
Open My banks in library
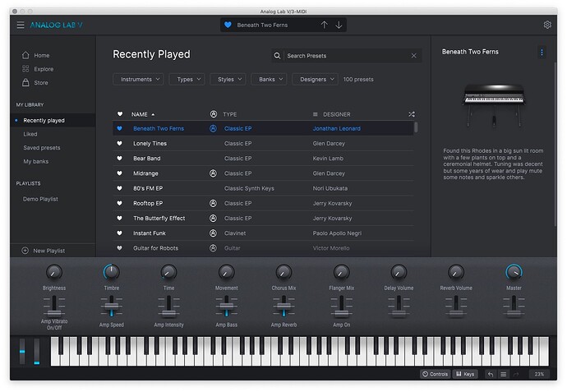click(36, 161)
